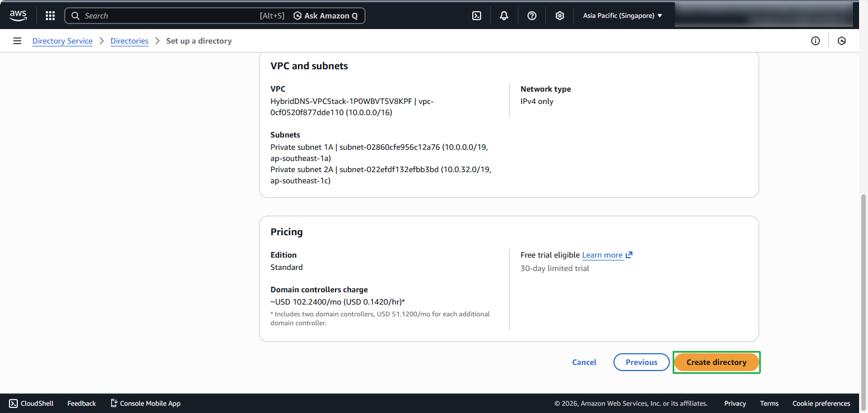Open Cookie preferences in the footer
The height and width of the screenshot is (413, 868).
(821, 403)
